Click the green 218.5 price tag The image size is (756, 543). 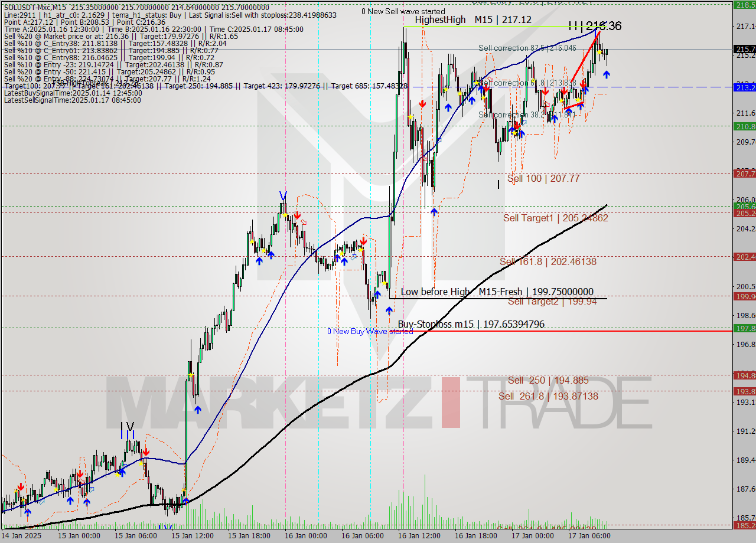pos(744,5)
